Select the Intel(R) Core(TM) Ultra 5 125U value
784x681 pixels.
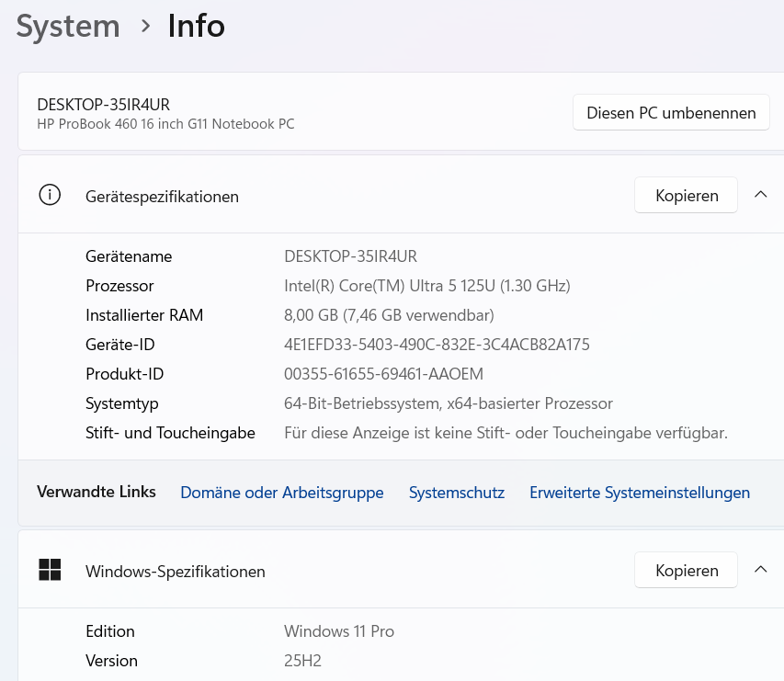point(427,286)
